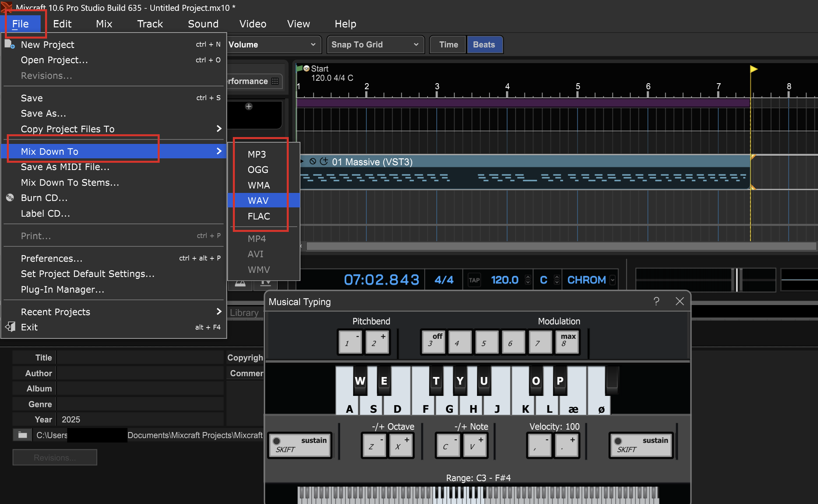Click the Start marker disc icon
Image resolution: width=818 pixels, height=504 pixels.
pos(306,68)
